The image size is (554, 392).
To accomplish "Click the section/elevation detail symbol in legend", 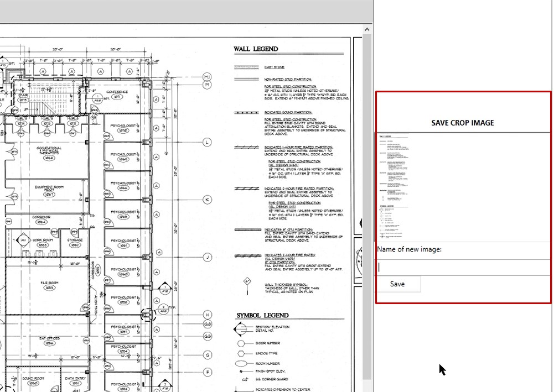I will click(241, 329).
